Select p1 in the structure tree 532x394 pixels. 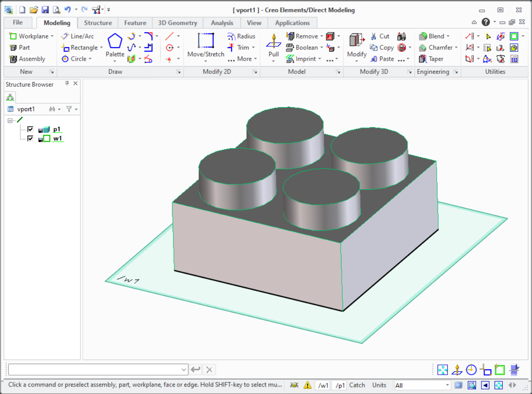[57, 129]
